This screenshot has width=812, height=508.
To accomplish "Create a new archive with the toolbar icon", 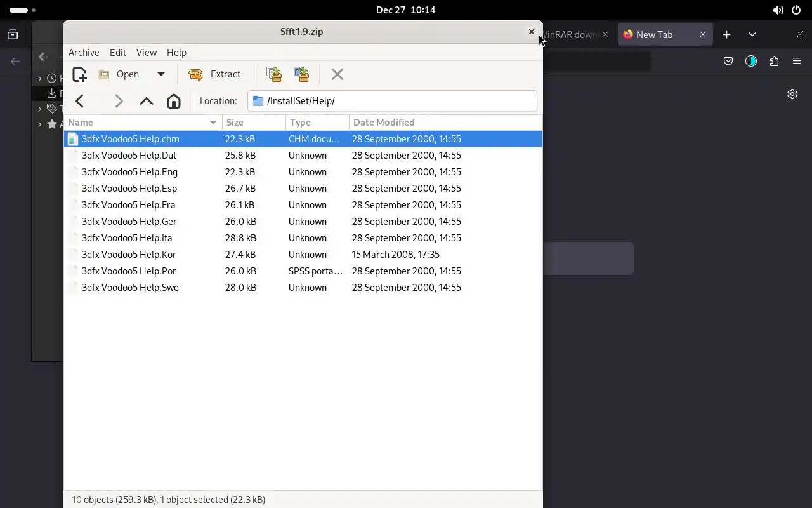I will 79,74.
